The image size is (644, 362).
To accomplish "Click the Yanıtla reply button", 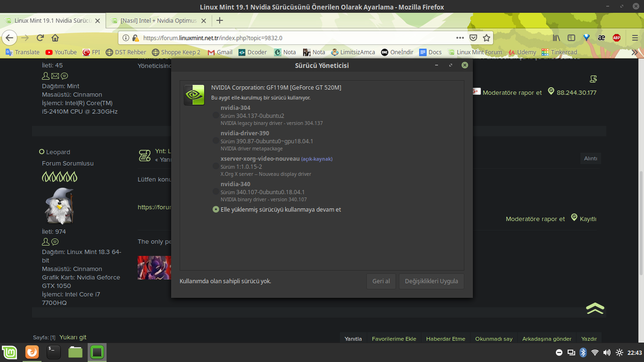I will 353,338.
